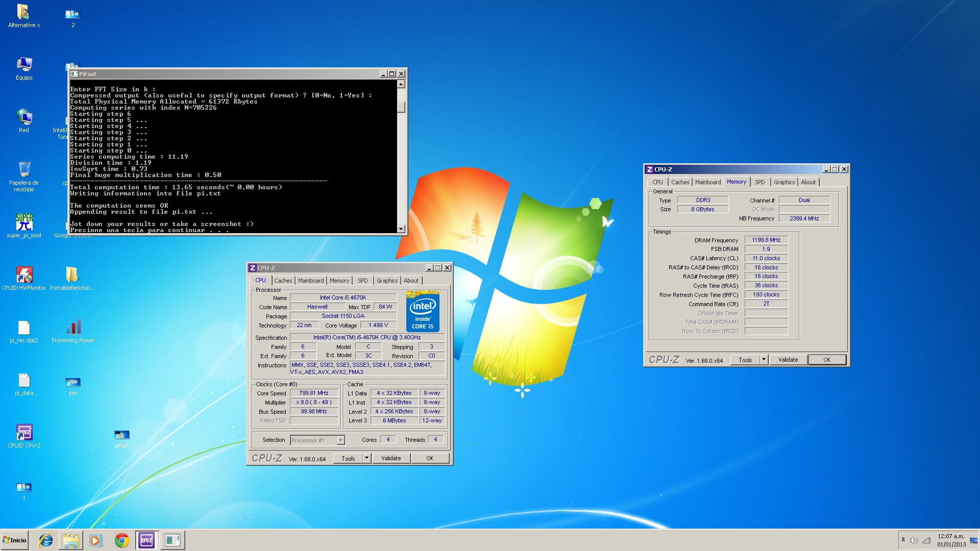Open Papelera de reciclaje icon
This screenshot has height=551, width=980.
point(24,177)
